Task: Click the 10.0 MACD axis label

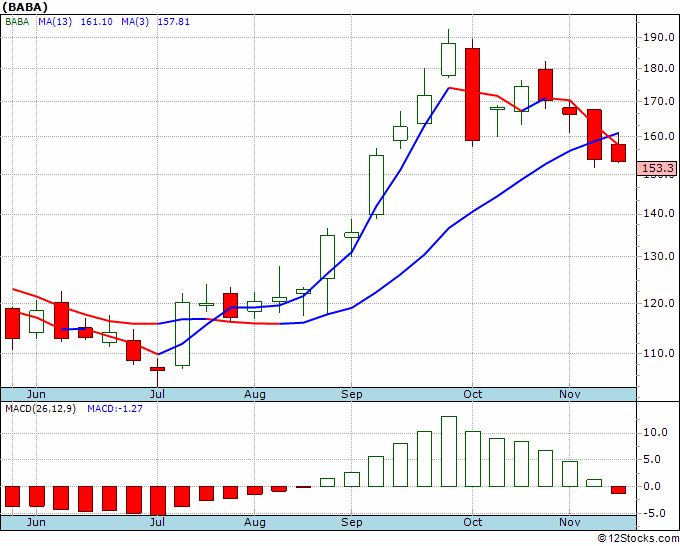Action: pyautogui.click(x=655, y=432)
